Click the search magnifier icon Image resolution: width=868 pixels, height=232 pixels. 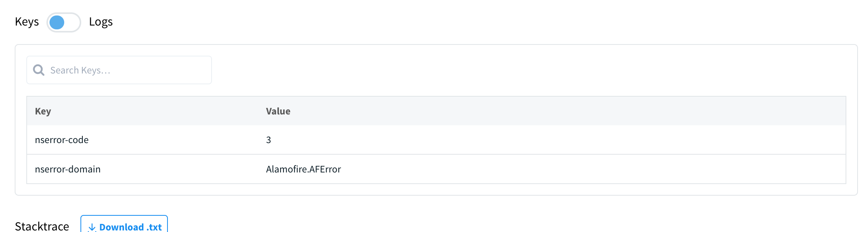(39, 70)
